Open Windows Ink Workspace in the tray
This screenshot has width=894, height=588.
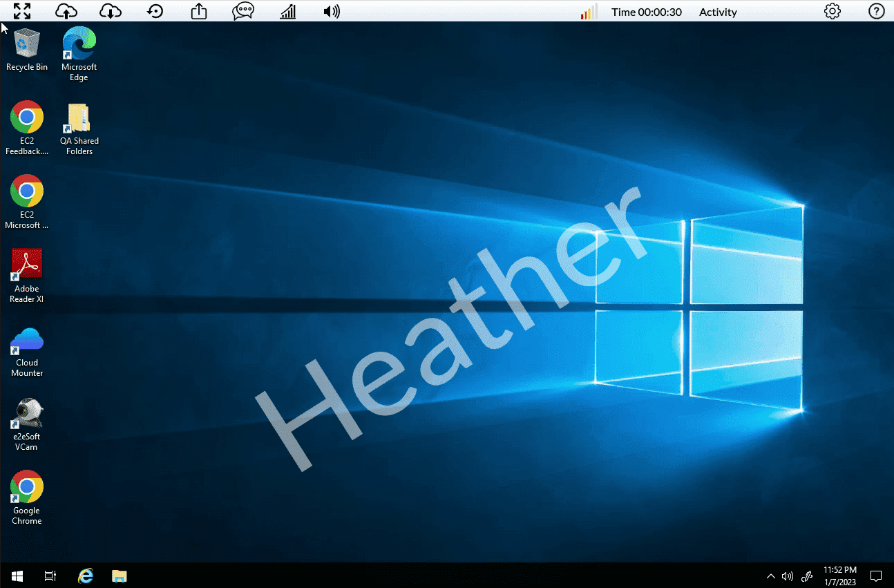point(806,576)
